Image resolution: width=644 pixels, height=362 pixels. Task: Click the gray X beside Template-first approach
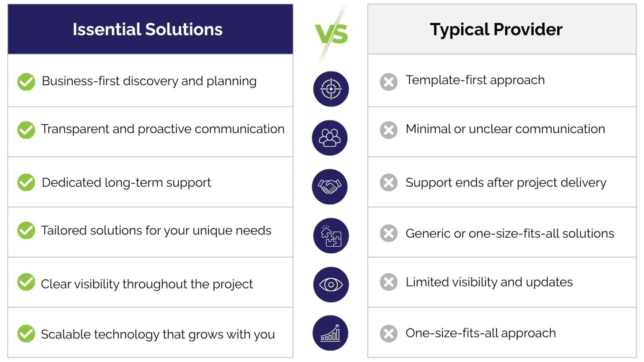point(389,82)
